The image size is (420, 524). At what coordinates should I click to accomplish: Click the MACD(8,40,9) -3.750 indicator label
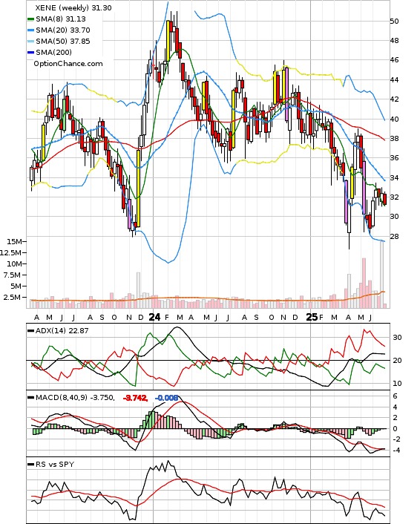pyautogui.click(x=75, y=397)
